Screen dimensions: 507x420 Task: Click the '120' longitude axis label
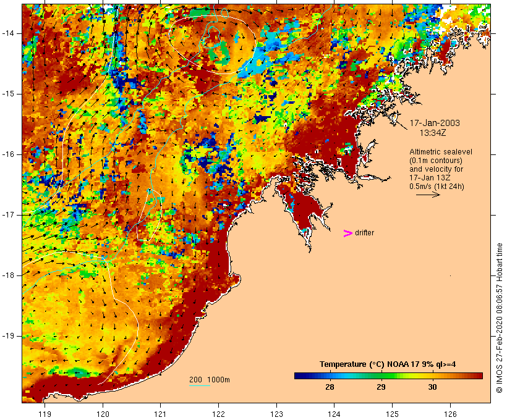tap(103, 414)
